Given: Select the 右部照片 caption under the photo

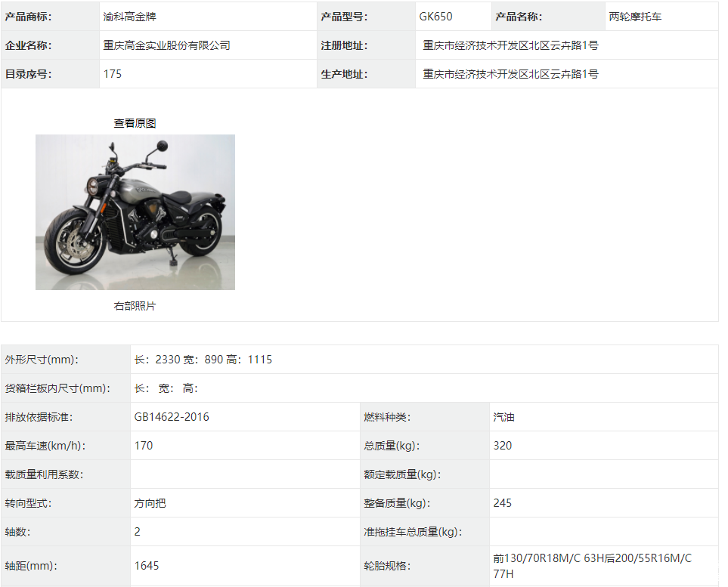Looking at the screenshot, I should [135, 306].
